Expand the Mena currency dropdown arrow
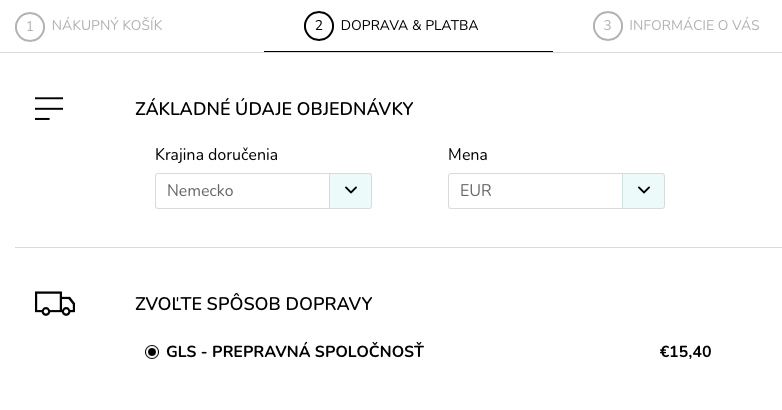The height and width of the screenshot is (410, 782). pyautogui.click(x=644, y=191)
